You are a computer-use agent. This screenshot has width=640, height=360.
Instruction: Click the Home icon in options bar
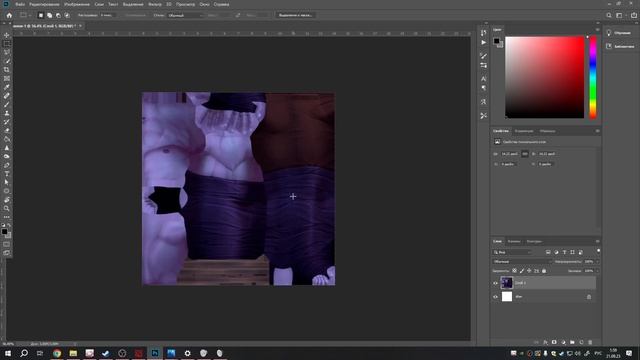click(x=9, y=15)
